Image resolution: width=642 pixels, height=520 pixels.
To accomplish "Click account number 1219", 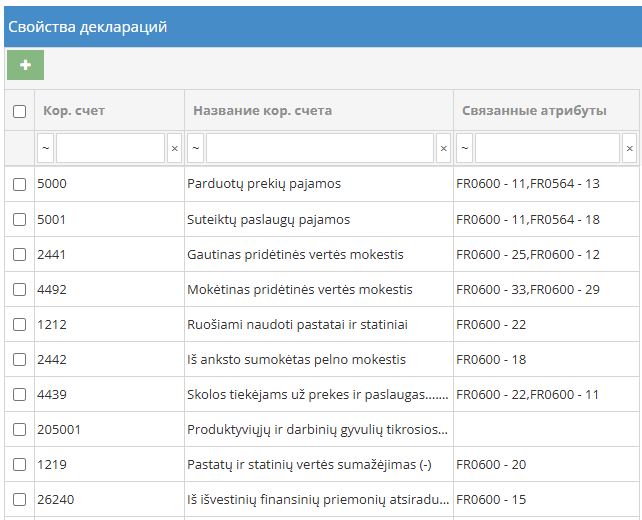I will pyautogui.click(x=52, y=465).
